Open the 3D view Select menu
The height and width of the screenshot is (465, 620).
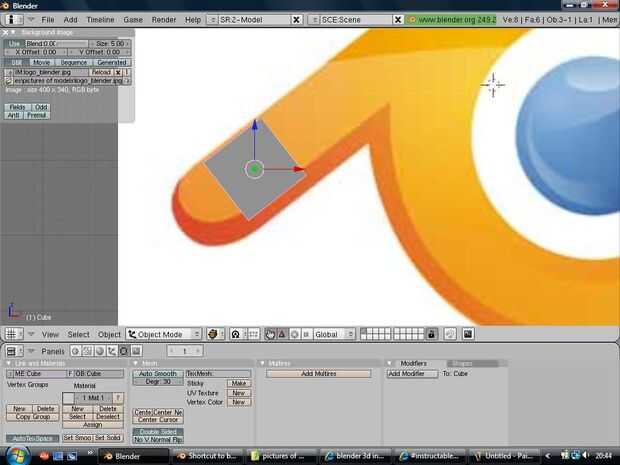pos(78,335)
